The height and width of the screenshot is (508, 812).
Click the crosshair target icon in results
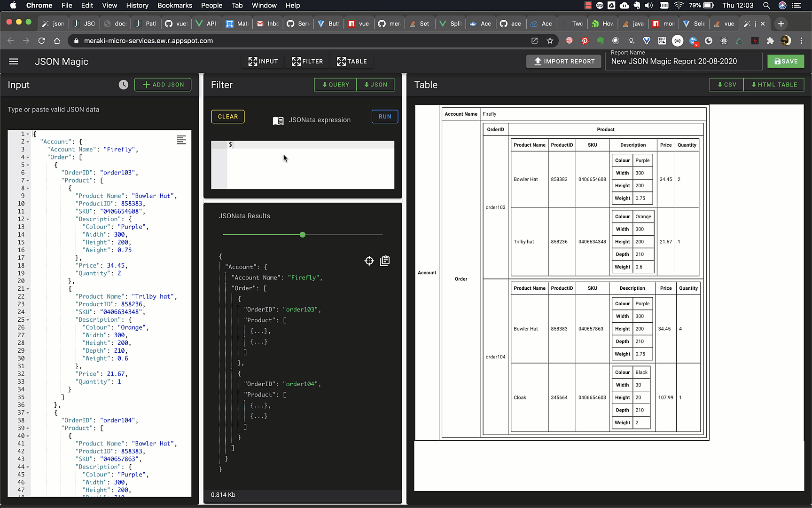click(369, 261)
